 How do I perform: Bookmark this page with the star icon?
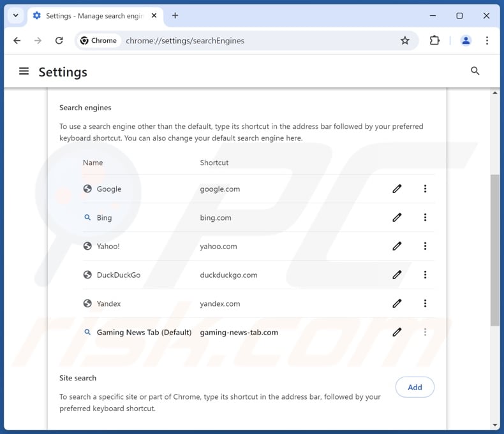(405, 41)
